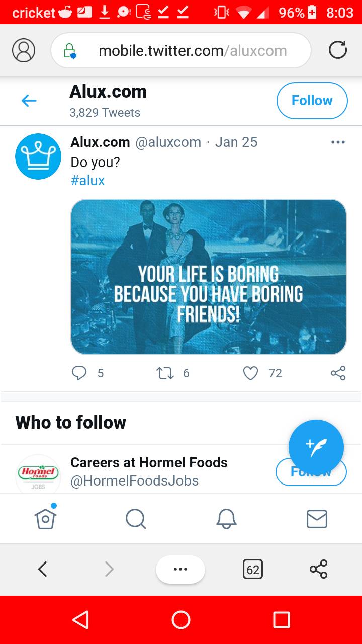Compose a new tweet with floating button
362x644 pixels.
pos(316,447)
